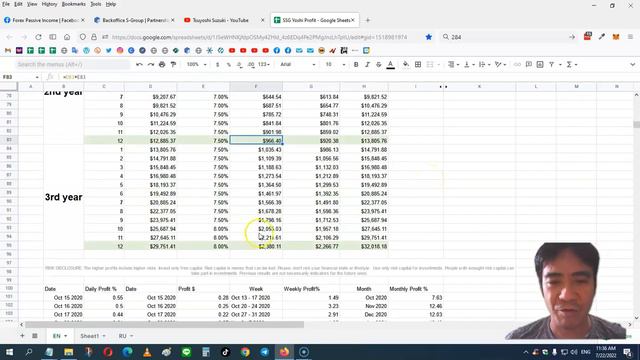Open vertical align dropdown
This screenshot has width=640, height=360.
(x=469, y=64)
